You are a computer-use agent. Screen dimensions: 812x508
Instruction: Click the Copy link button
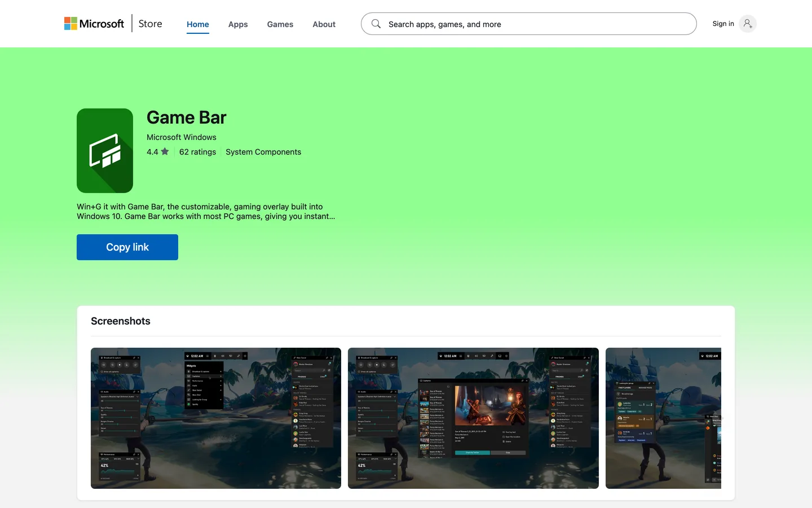coord(127,247)
